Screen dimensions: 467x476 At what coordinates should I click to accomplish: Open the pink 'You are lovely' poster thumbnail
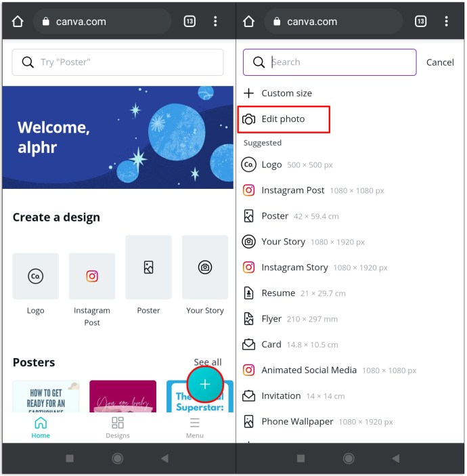(x=123, y=396)
